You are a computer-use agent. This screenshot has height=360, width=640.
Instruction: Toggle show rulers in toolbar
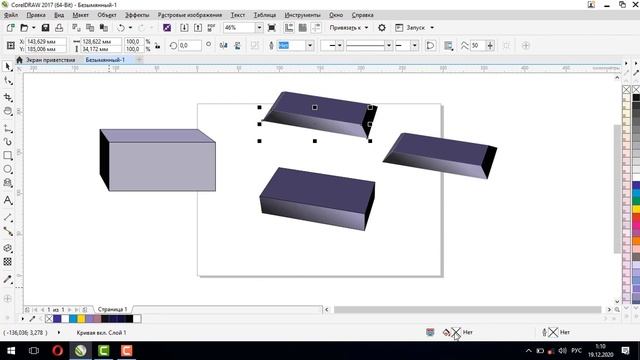tap(289, 28)
